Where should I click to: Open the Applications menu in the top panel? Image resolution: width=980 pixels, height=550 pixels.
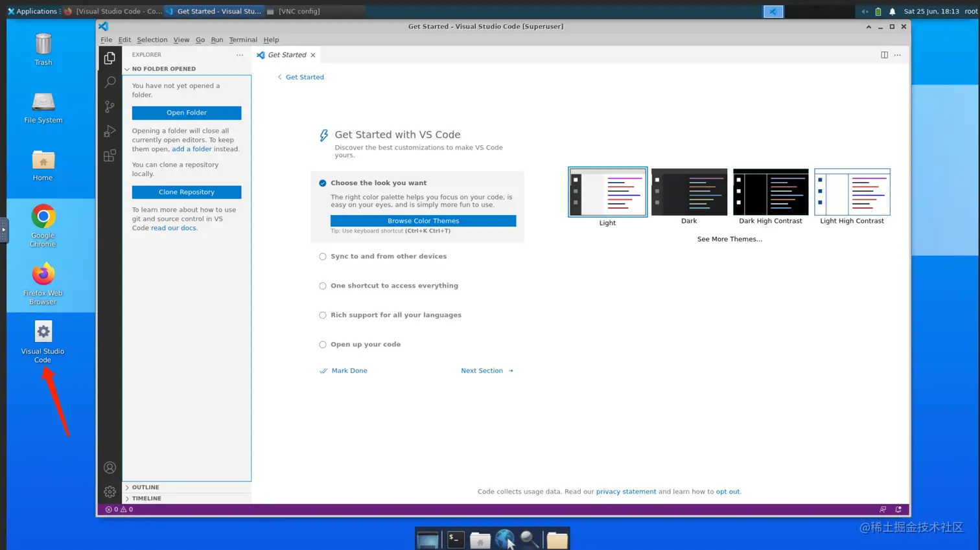32,12
